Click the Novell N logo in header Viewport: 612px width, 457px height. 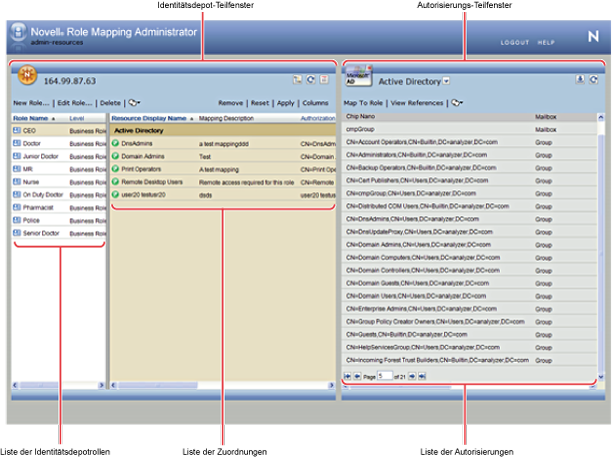pyautogui.click(x=593, y=36)
